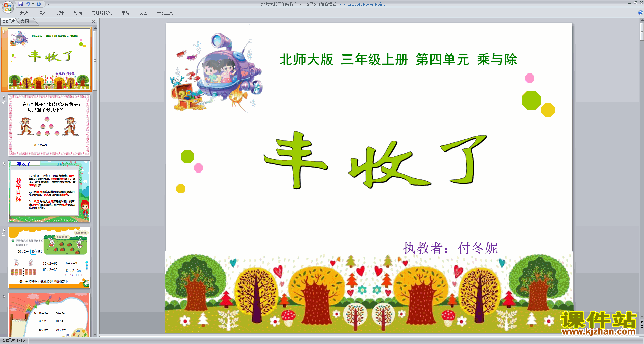Select the large green octagon shape at right

coord(531,100)
